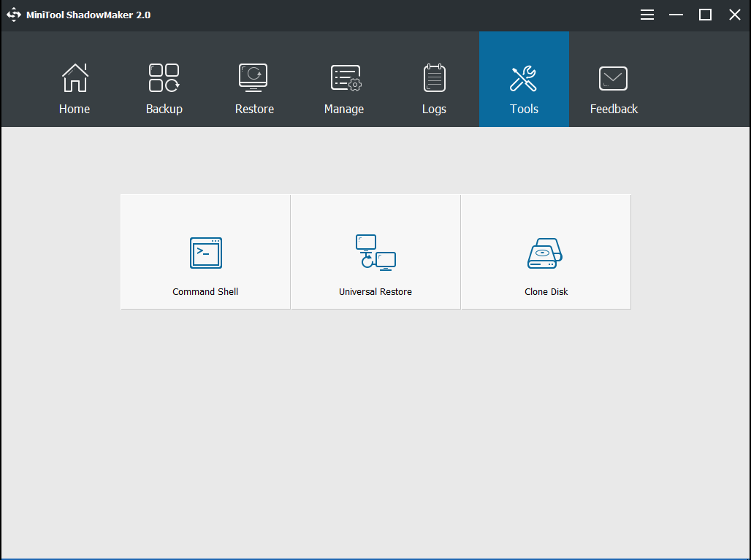Switch to the Backup tab
The image size is (751, 560).
tap(164, 80)
